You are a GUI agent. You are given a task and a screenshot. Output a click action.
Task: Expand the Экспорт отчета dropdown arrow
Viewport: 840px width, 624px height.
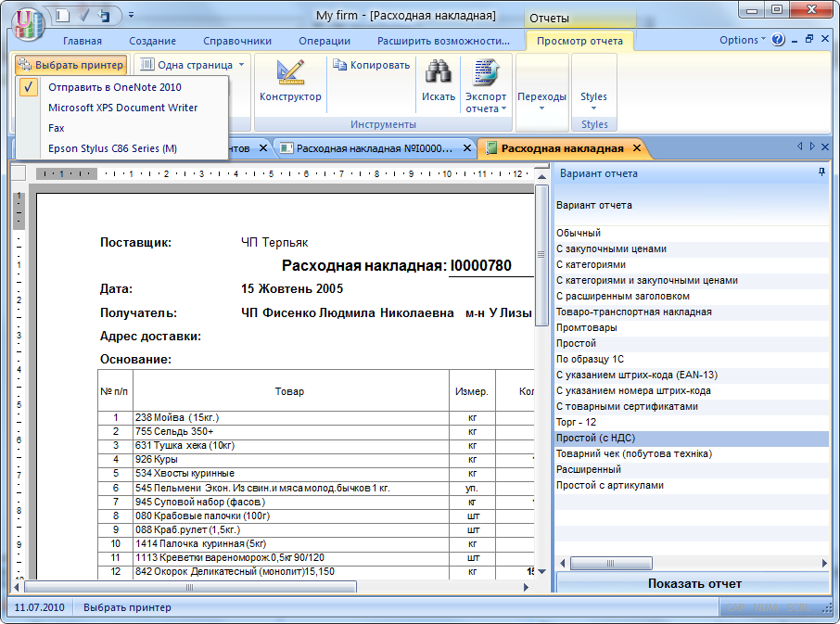(503, 108)
